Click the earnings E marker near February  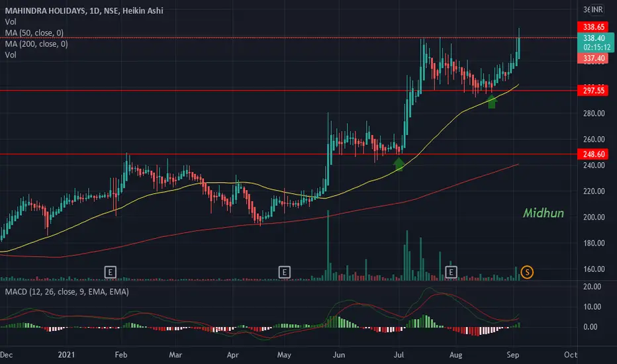click(110, 272)
